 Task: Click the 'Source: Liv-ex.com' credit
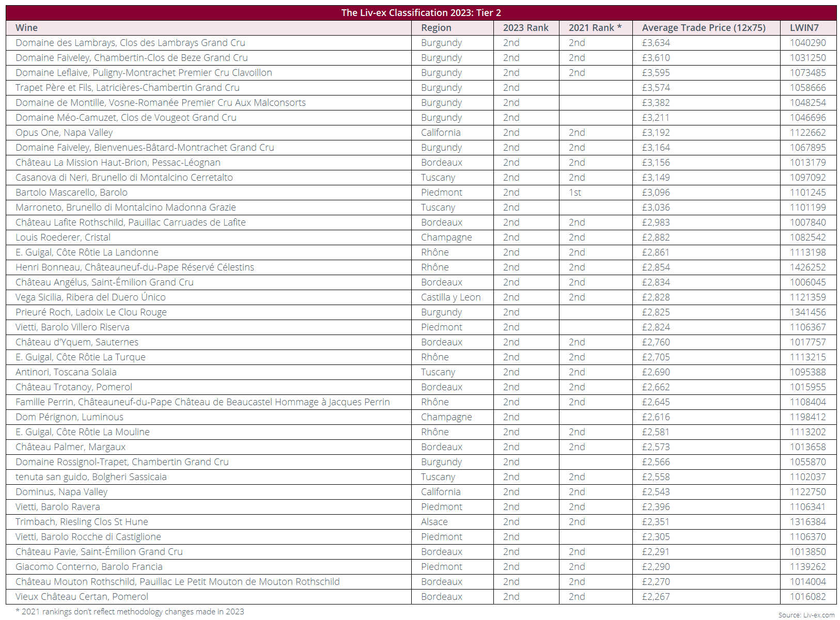point(806,615)
